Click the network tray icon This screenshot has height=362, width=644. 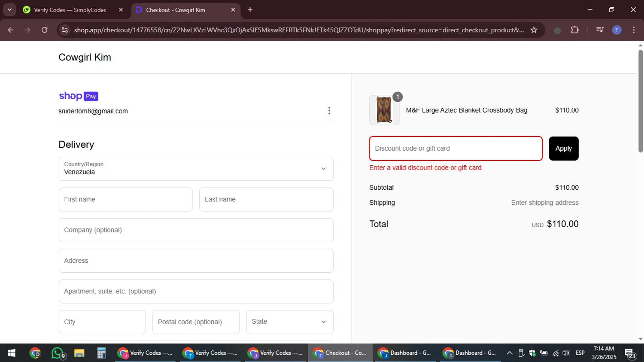point(555,353)
